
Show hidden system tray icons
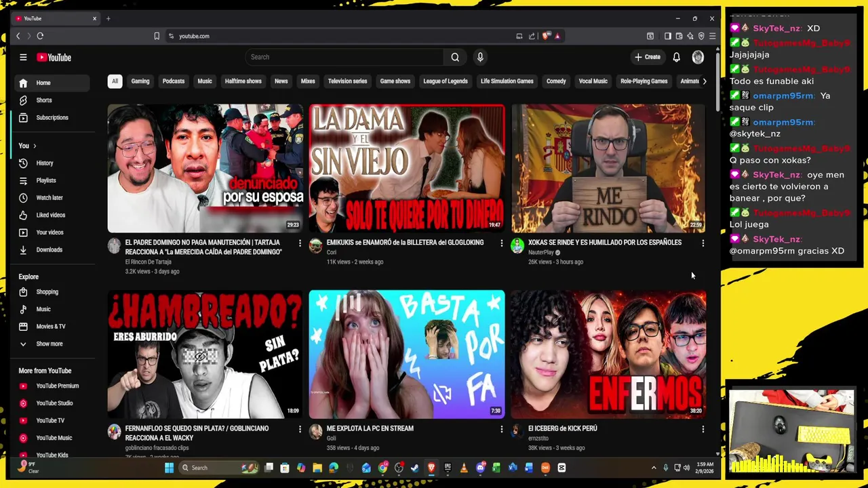(654, 468)
